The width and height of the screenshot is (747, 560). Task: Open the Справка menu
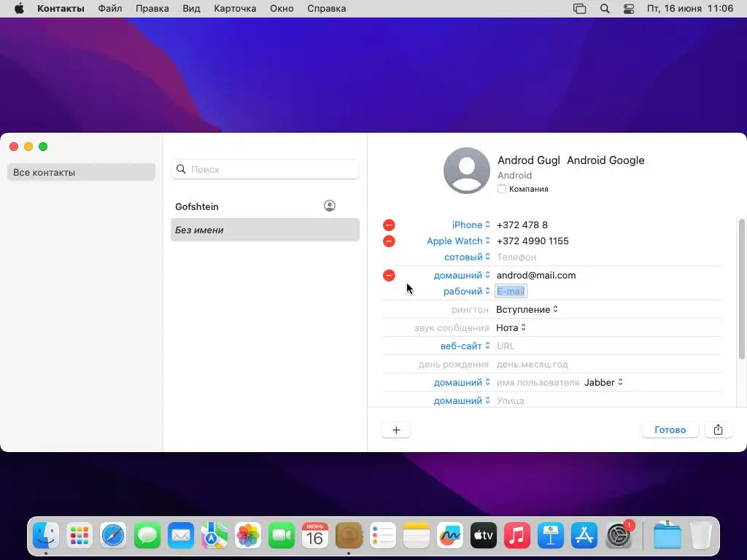click(x=326, y=9)
